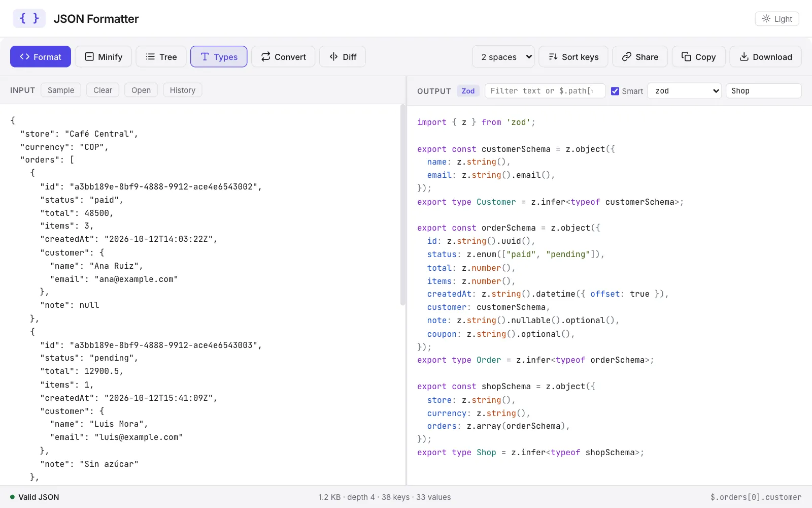Show the input History
Image resolution: width=812 pixels, height=508 pixels.
click(x=183, y=90)
